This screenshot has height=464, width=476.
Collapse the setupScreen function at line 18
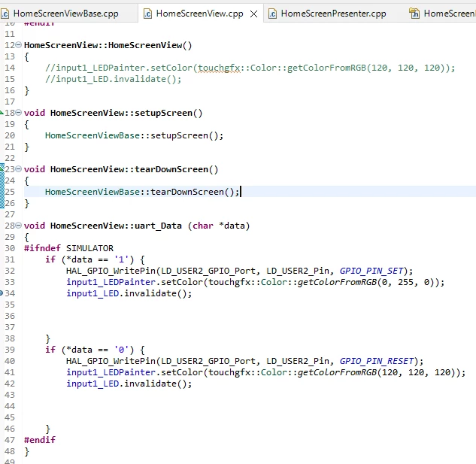pyautogui.click(x=19, y=113)
